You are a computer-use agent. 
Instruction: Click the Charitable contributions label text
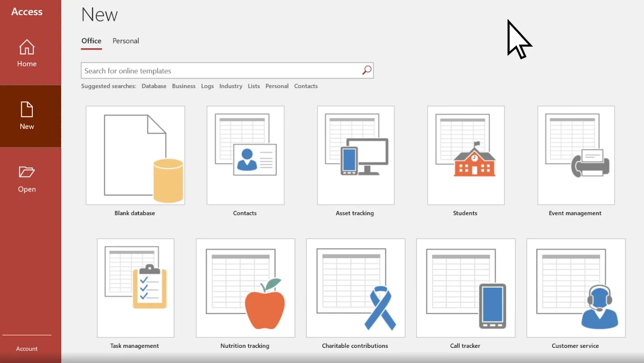click(x=355, y=346)
